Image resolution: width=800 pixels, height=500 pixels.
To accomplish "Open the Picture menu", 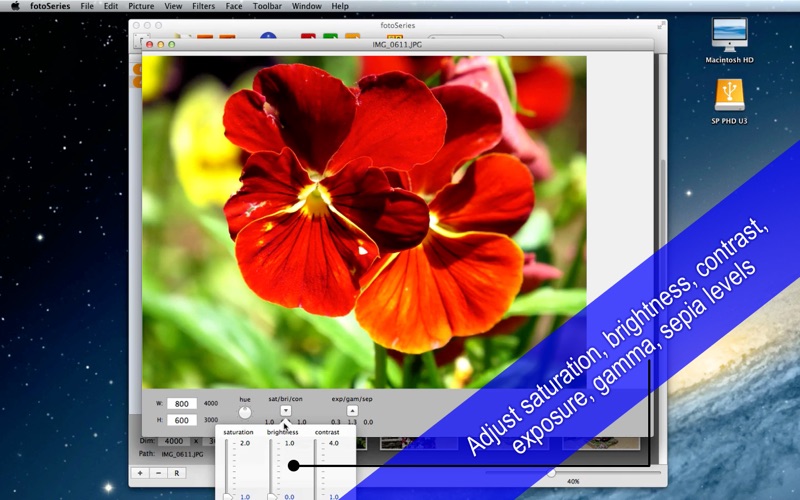I will coord(141,6).
